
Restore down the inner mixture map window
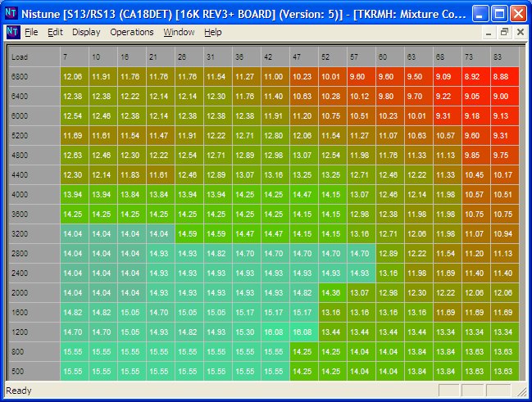pos(504,33)
